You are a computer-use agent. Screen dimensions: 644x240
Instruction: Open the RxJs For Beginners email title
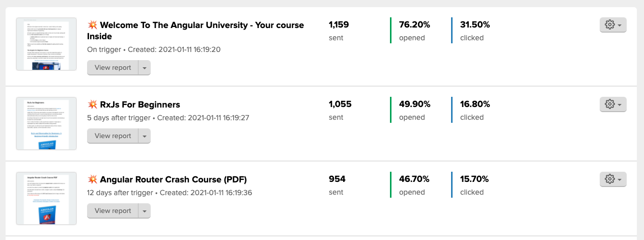[140, 104]
